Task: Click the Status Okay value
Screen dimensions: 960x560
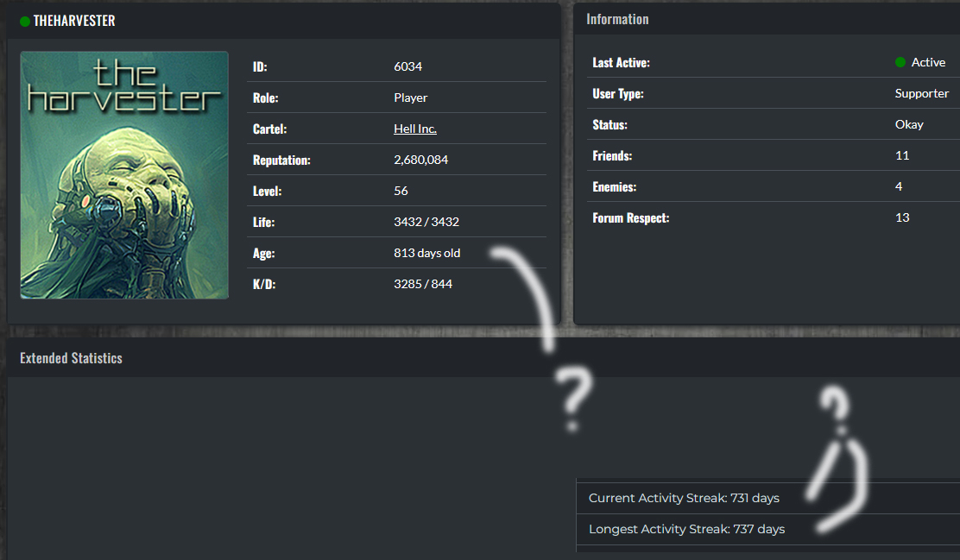Action: tap(909, 124)
